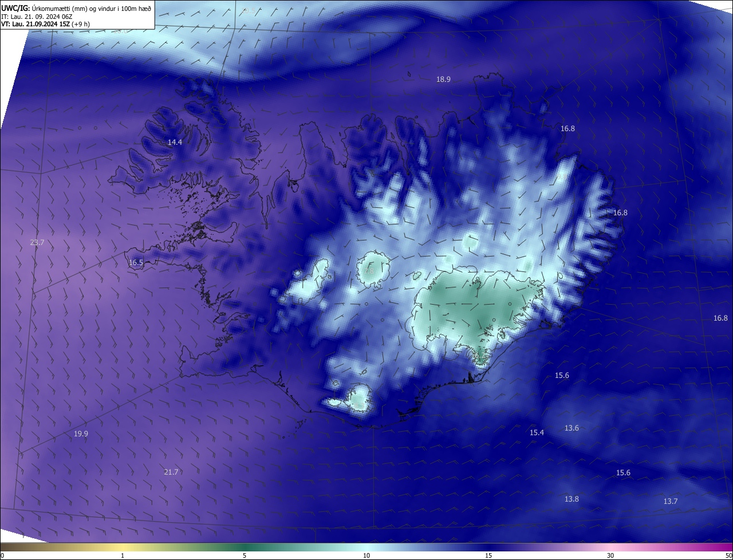
Task: Click the 15.4 value on the map
Action: [x=537, y=433]
